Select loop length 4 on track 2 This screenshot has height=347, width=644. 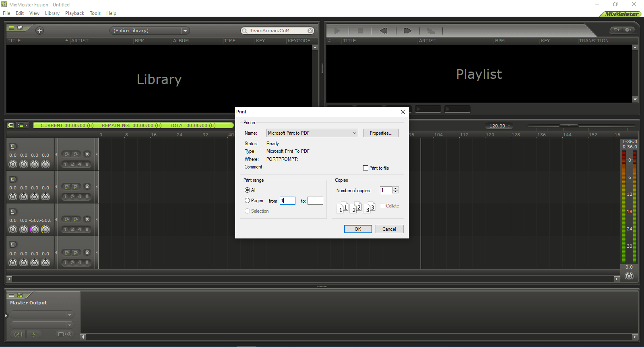[79, 197]
